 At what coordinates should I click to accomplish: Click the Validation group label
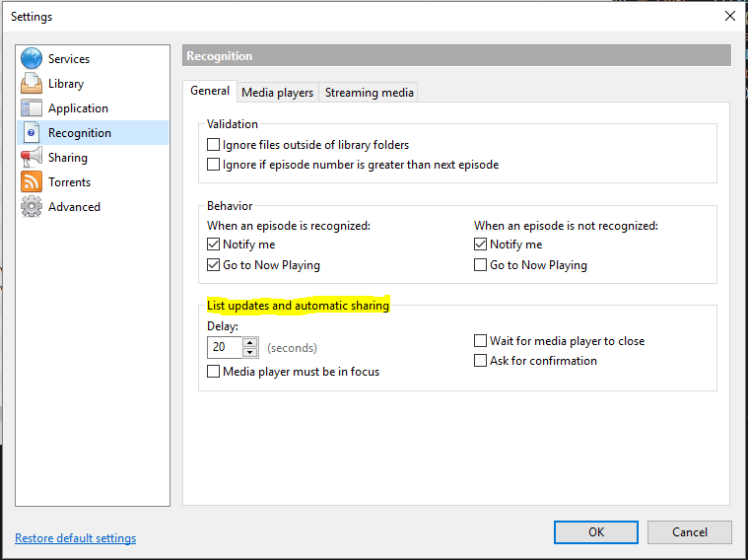(233, 124)
